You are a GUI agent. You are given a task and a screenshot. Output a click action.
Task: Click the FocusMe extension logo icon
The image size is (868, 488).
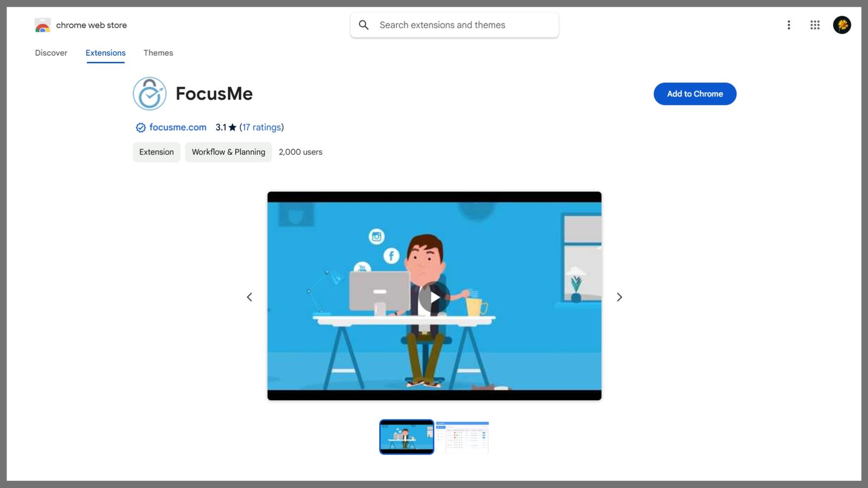point(150,93)
